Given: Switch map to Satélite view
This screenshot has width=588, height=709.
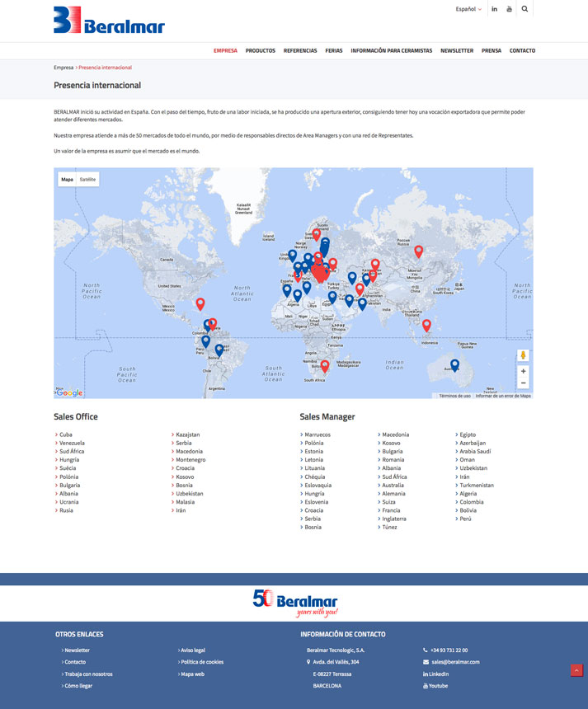Looking at the screenshot, I should [87, 180].
